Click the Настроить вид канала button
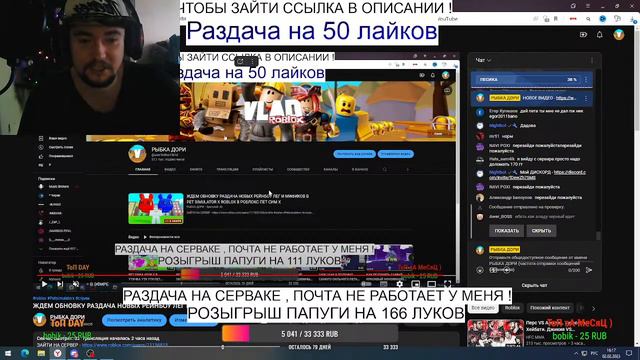This screenshot has width=640, height=360. (354, 154)
